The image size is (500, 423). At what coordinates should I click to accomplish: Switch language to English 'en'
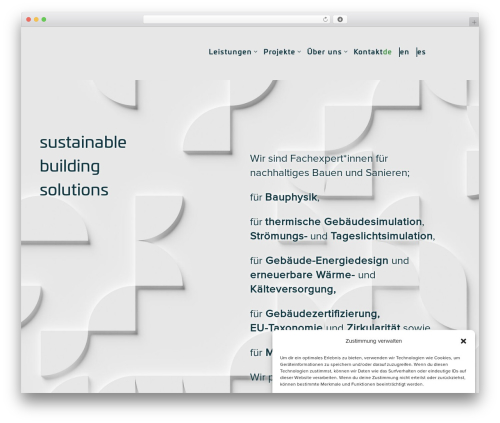[x=404, y=52]
